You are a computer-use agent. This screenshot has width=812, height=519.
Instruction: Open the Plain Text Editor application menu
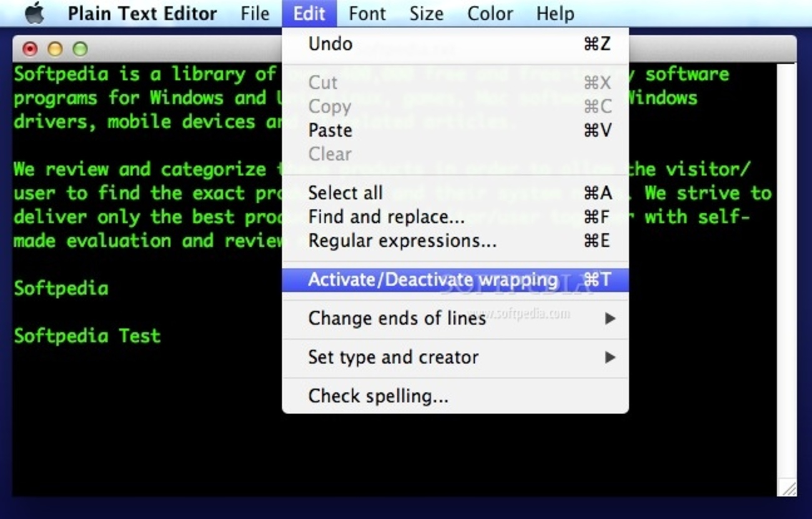tap(142, 13)
